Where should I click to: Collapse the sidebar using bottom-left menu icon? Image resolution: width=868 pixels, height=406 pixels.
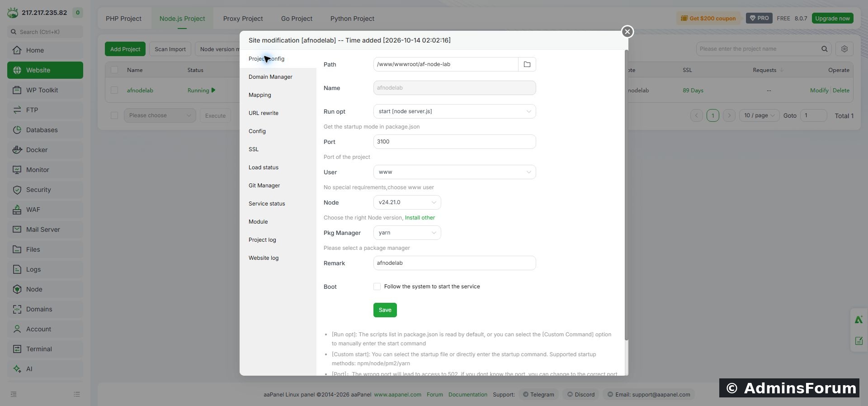tap(14, 394)
